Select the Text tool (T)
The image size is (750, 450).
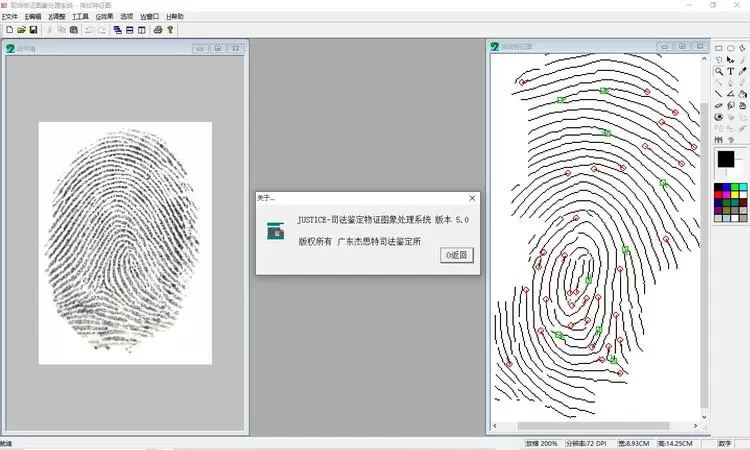(731, 71)
